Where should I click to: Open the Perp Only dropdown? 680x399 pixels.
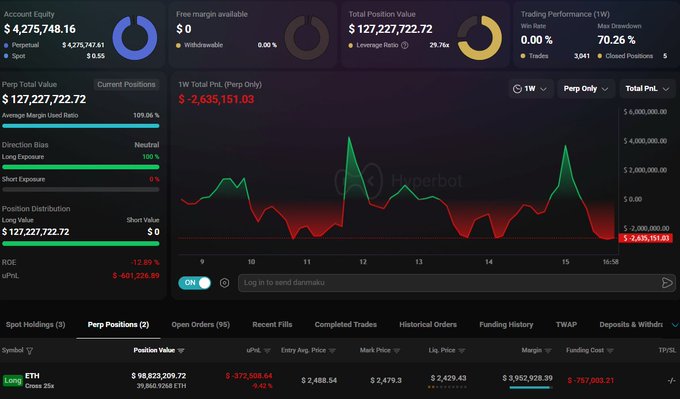[585, 89]
